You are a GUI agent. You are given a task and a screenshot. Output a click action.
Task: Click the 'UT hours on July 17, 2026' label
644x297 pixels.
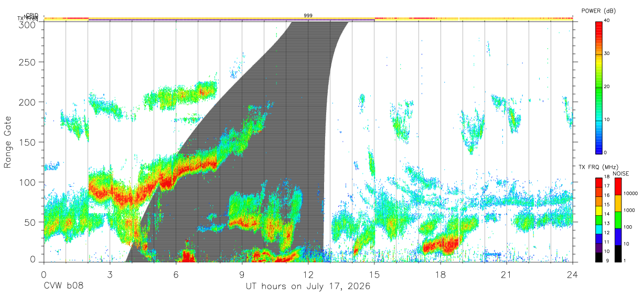[308, 287]
